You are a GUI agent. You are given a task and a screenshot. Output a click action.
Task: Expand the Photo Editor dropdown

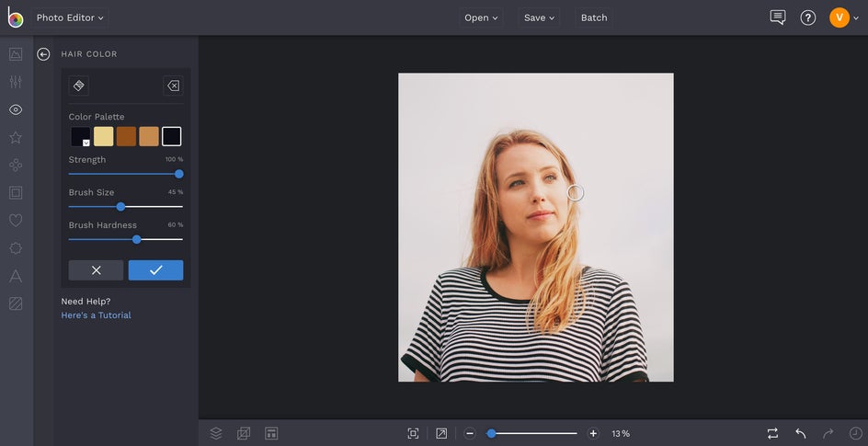[x=70, y=17]
